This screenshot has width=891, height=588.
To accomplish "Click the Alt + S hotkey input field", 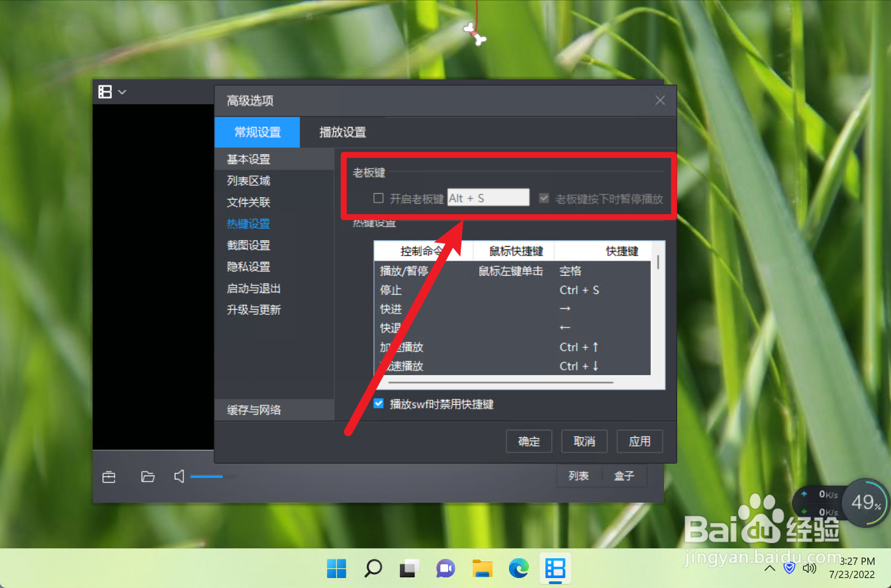I will (488, 197).
